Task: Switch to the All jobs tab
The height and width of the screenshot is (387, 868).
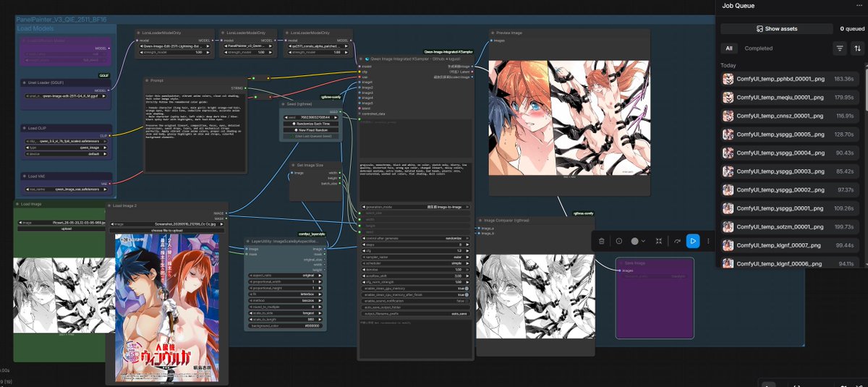Action: [729, 48]
